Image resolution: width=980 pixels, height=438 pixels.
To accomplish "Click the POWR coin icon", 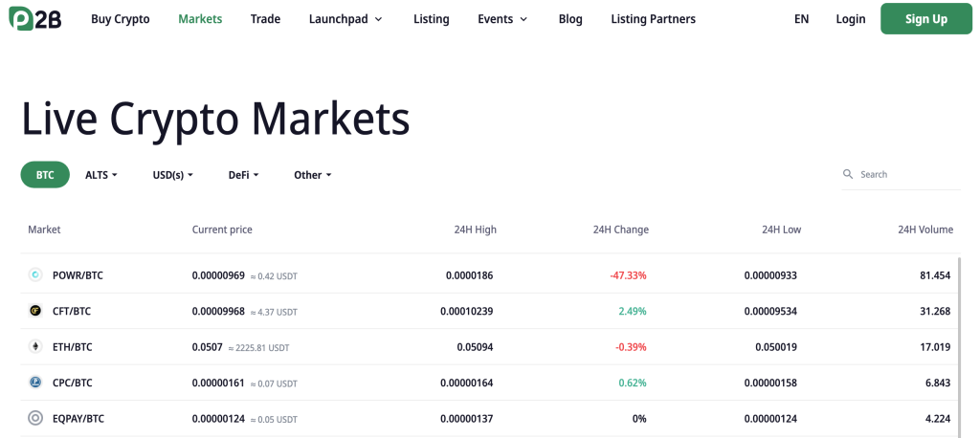I will pos(35,274).
